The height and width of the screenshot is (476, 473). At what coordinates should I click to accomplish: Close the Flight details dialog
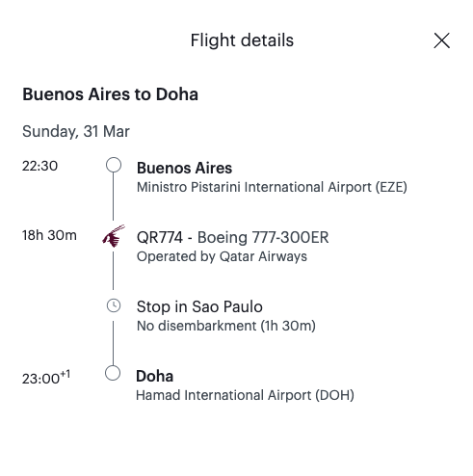coord(441,40)
